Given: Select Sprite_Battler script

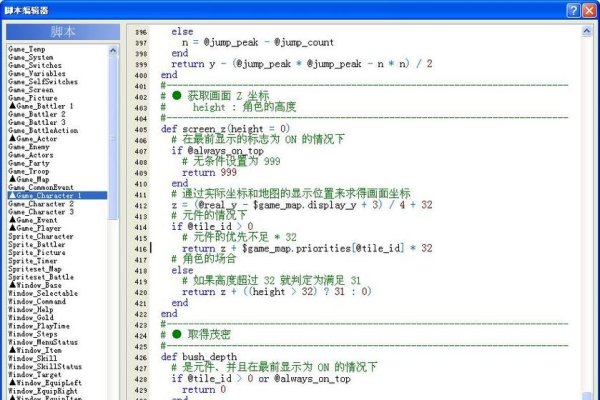Looking at the screenshot, I should pos(37,244).
